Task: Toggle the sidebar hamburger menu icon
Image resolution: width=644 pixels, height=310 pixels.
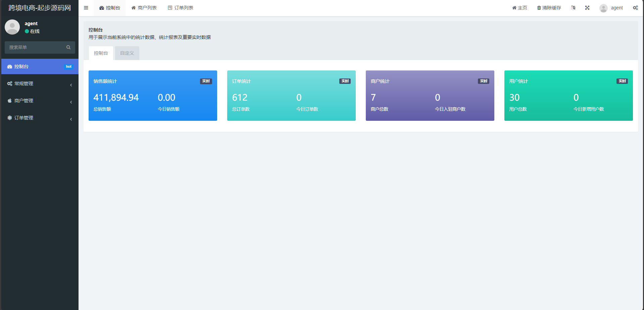Action: (x=86, y=8)
